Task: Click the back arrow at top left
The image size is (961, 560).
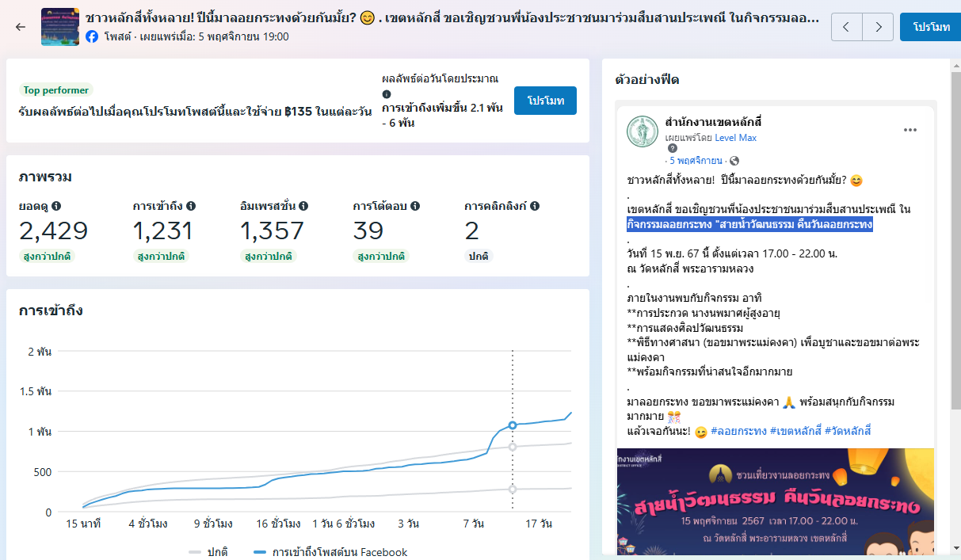Action: click(x=21, y=27)
